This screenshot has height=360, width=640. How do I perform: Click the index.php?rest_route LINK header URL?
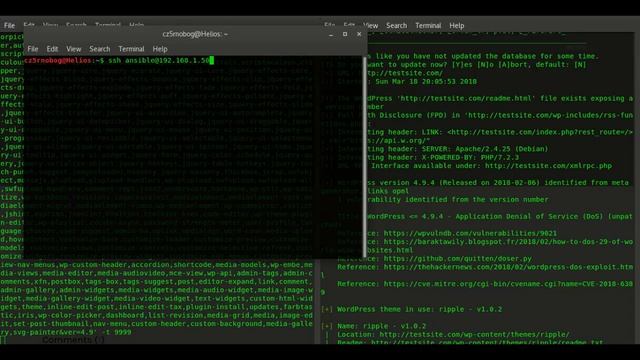tap(540, 132)
